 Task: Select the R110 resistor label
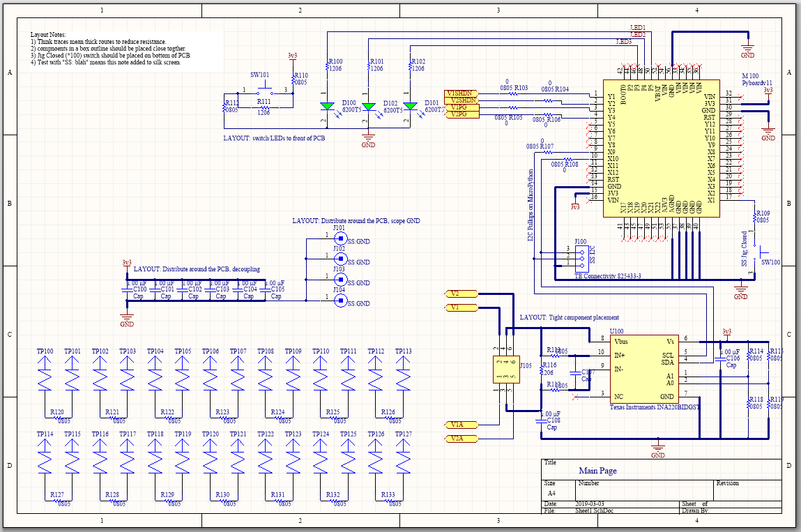point(301,75)
